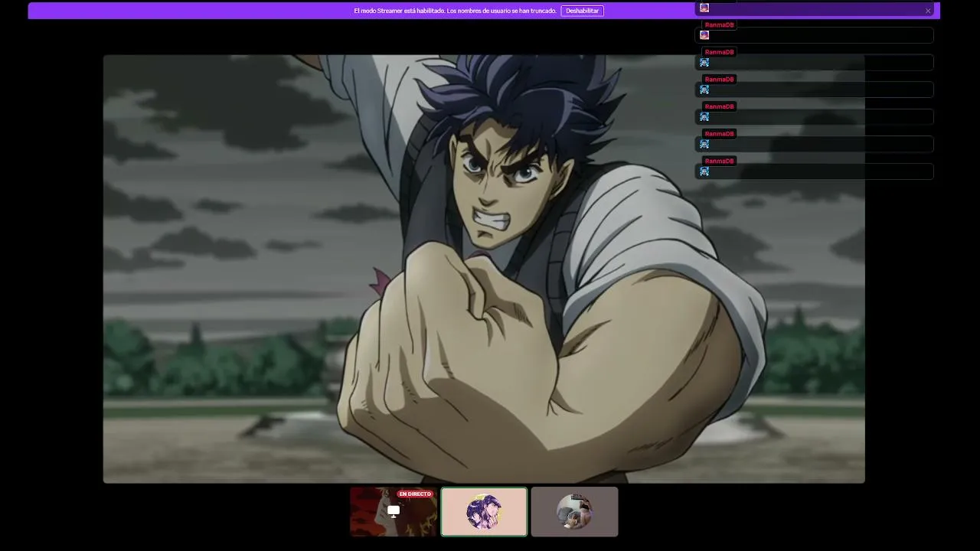Select the green-outlined participant tile

click(x=484, y=512)
